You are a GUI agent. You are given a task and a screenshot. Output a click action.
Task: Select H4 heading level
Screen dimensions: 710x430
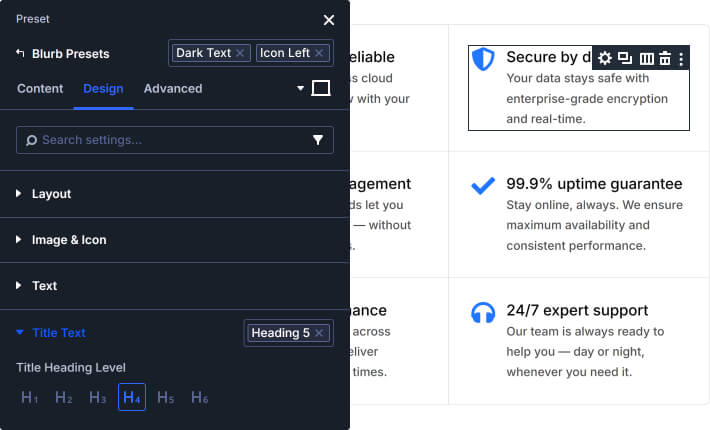pyautogui.click(x=131, y=398)
